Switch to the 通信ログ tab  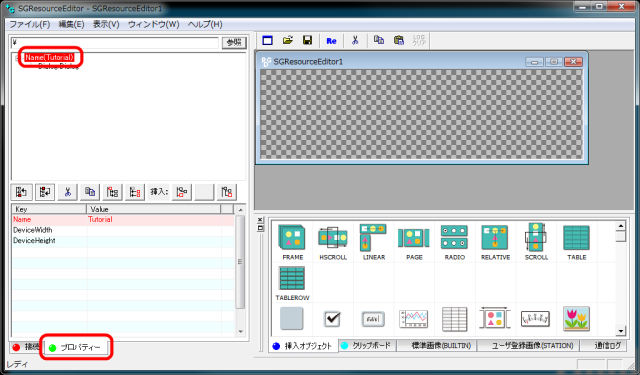tap(603, 346)
